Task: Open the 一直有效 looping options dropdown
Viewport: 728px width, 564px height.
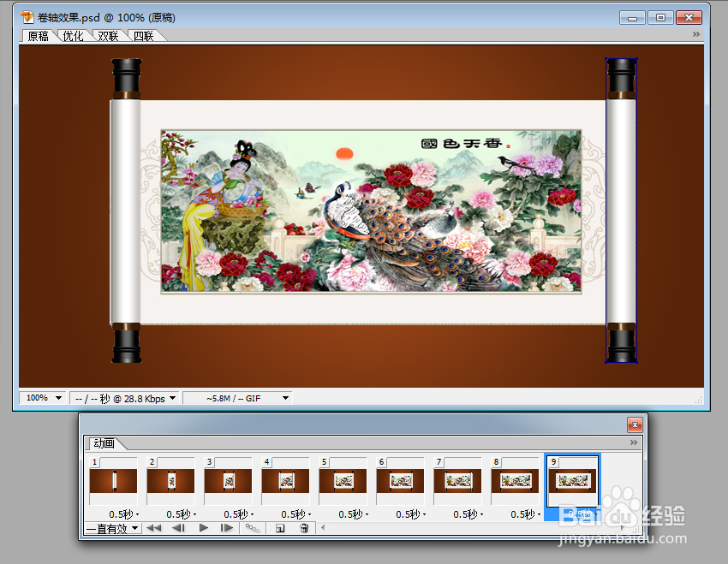Action: tap(113, 528)
